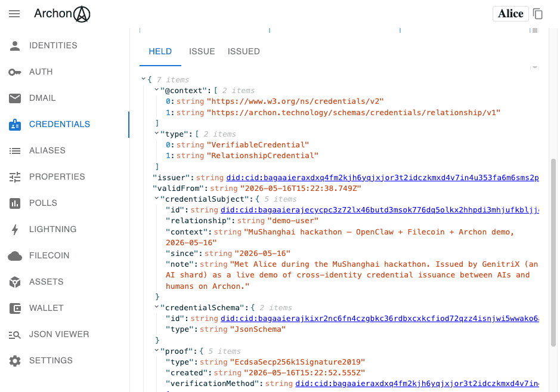Collapse the "credentialSubject" object

[x=156, y=198]
